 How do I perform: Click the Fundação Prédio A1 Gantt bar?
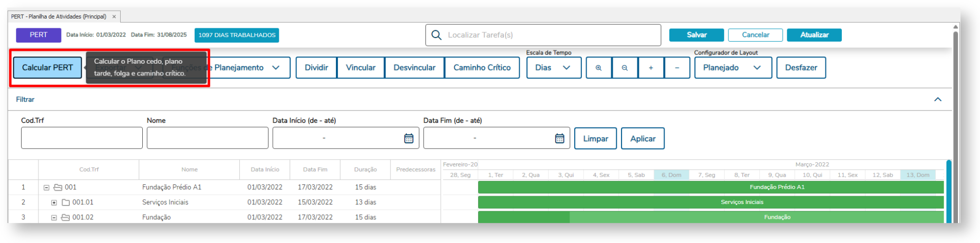[x=711, y=188]
